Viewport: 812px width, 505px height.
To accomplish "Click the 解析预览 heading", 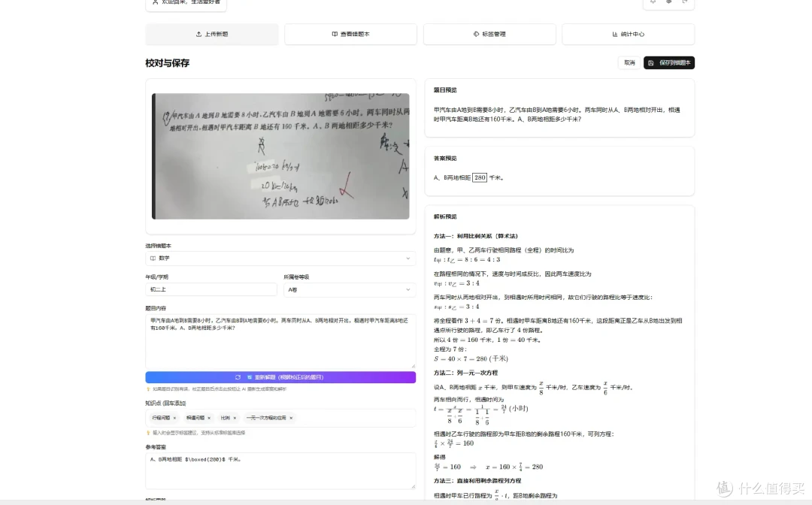I will pos(445,216).
